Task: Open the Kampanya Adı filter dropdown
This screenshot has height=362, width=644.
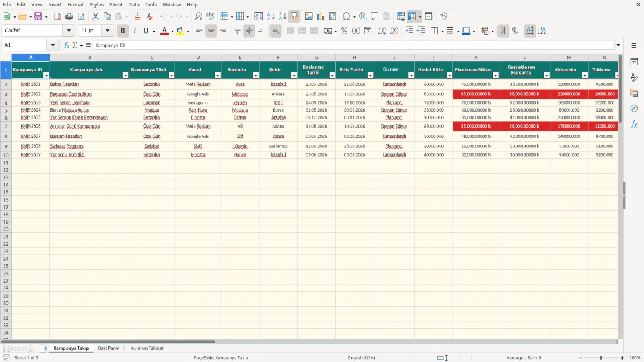Action: 126,76
